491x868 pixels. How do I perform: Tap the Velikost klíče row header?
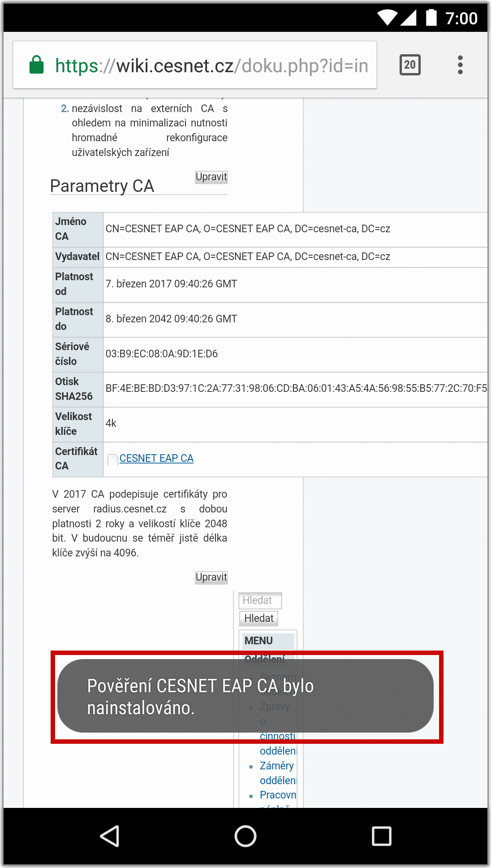78,424
